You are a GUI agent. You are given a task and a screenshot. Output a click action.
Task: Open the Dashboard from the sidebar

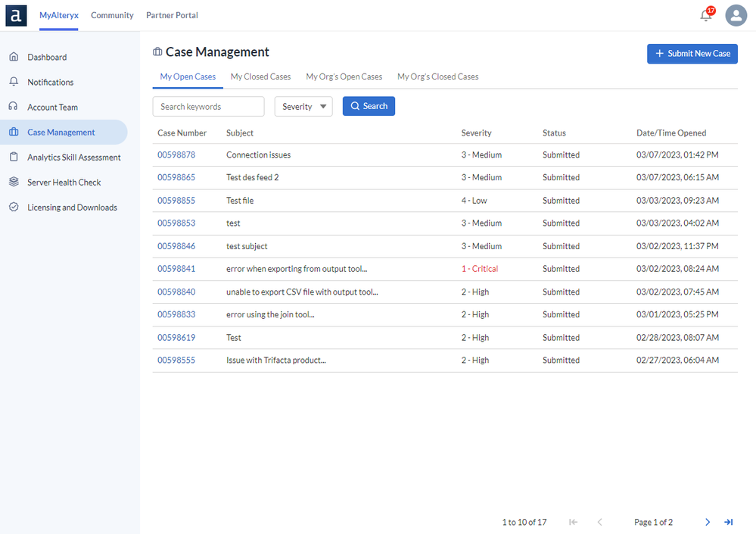pos(46,57)
